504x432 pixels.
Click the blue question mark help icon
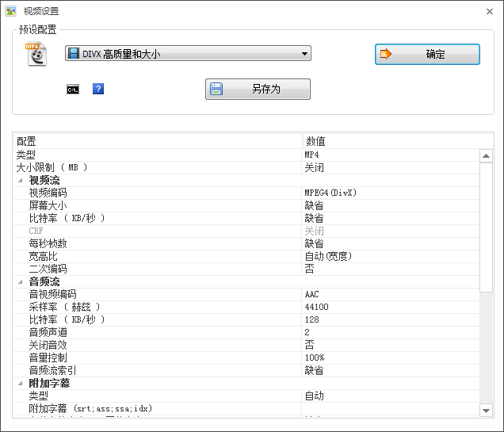(x=98, y=89)
